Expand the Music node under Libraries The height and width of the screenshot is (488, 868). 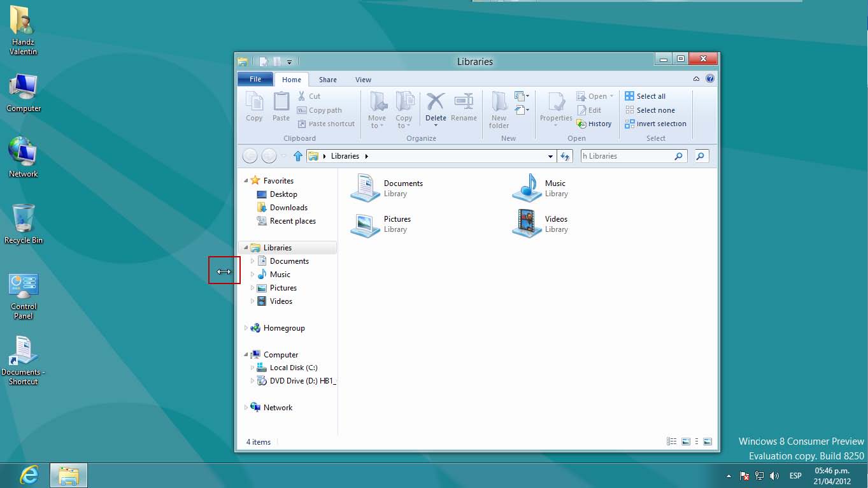coord(253,275)
